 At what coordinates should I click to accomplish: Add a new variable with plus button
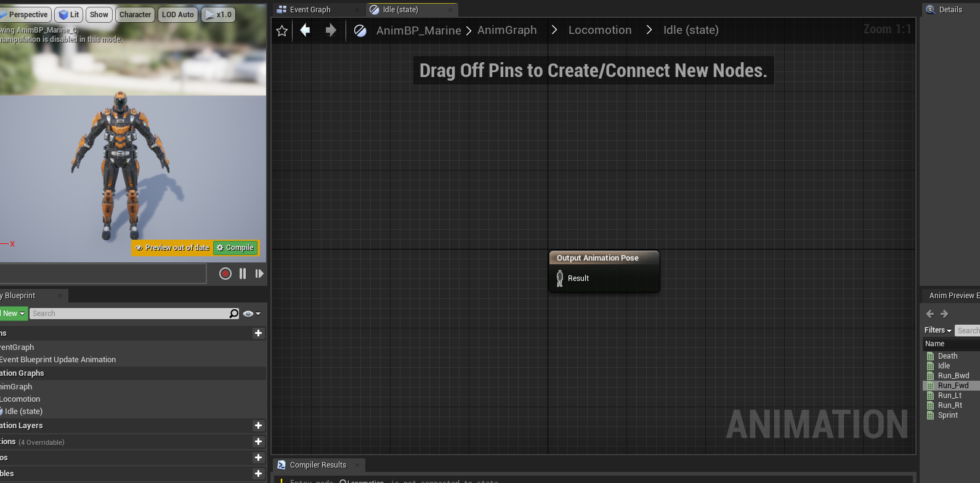point(258,474)
